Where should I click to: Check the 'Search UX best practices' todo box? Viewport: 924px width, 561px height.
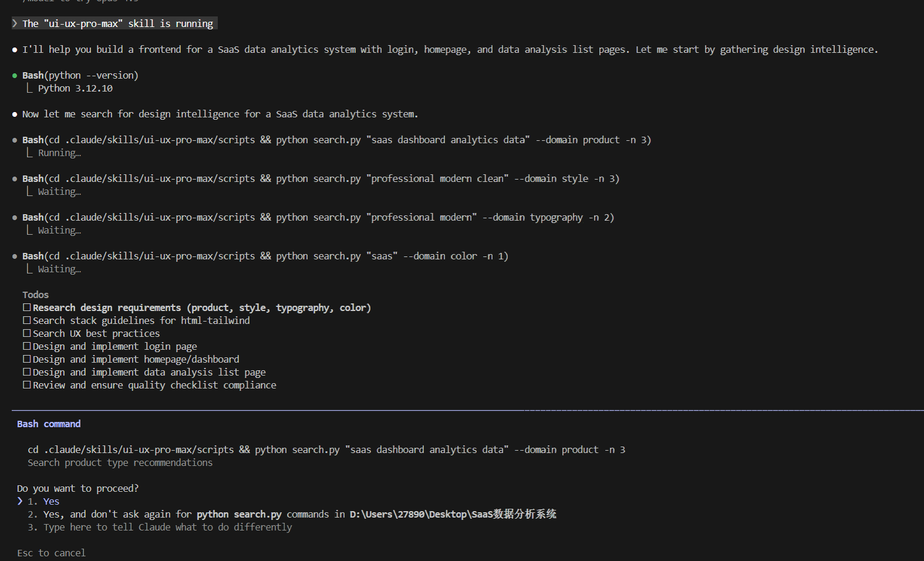coord(26,333)
